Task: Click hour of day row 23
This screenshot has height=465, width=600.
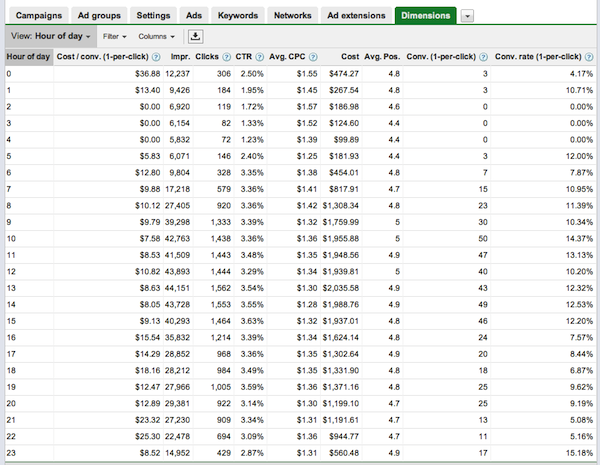Action: pyautogui.click(x=11, y=452)
